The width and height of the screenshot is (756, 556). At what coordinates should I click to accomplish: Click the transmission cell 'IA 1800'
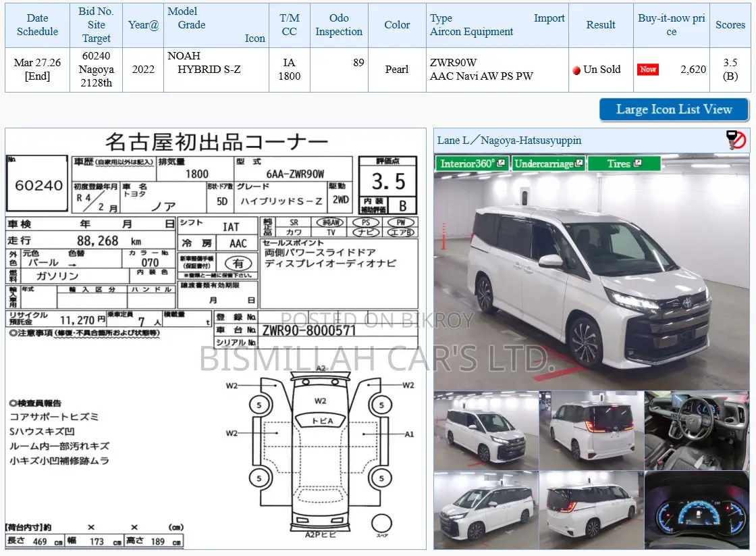290,70
